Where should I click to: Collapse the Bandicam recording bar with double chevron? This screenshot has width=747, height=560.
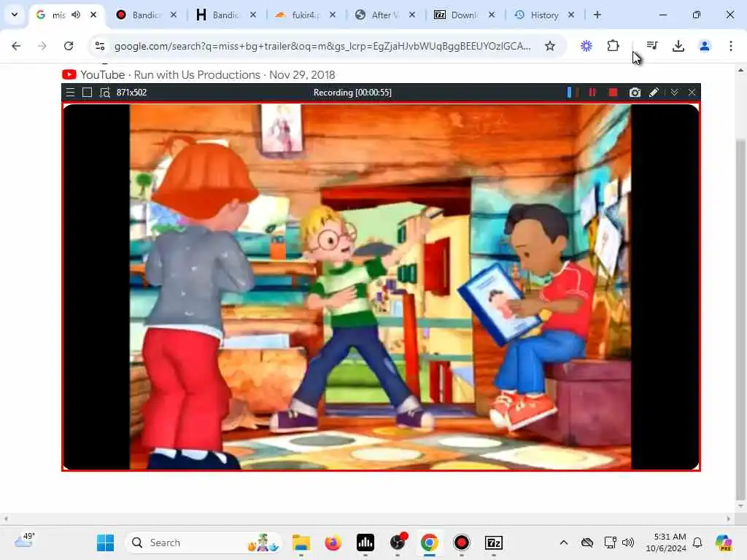point(674,93)
